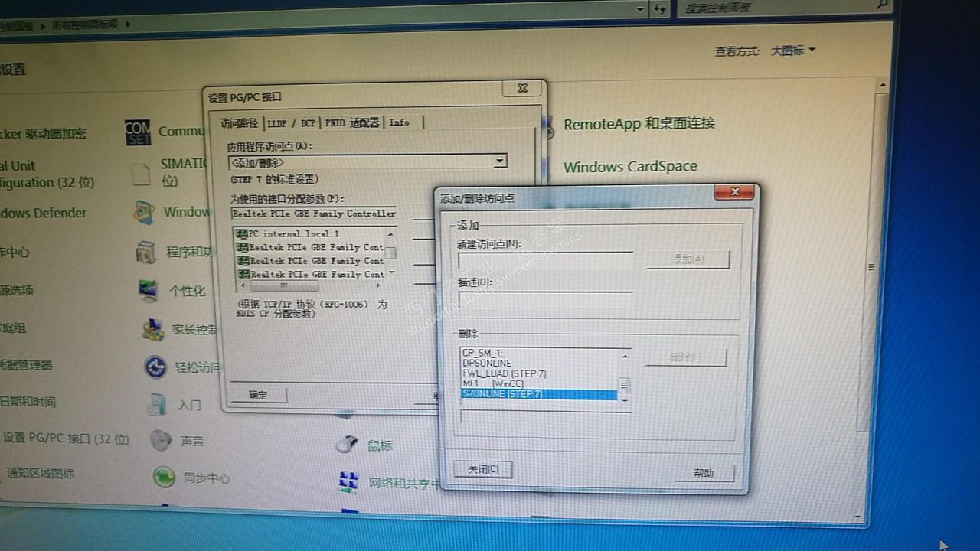
Task: Open Unit Configuration (32 位) item
Action: pos(47,174)
